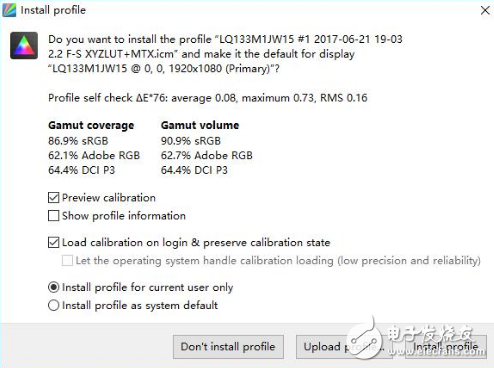The height and width of the screenshot is (368, 494).
Task: Toggle the Preview calibration checkbox
Action: coord(53,198)
